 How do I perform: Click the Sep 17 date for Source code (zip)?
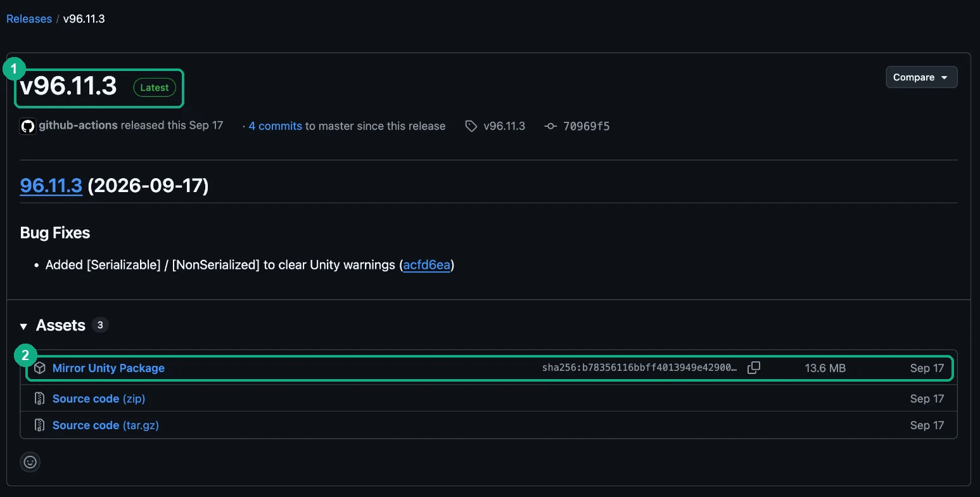[x=927, y=399]
